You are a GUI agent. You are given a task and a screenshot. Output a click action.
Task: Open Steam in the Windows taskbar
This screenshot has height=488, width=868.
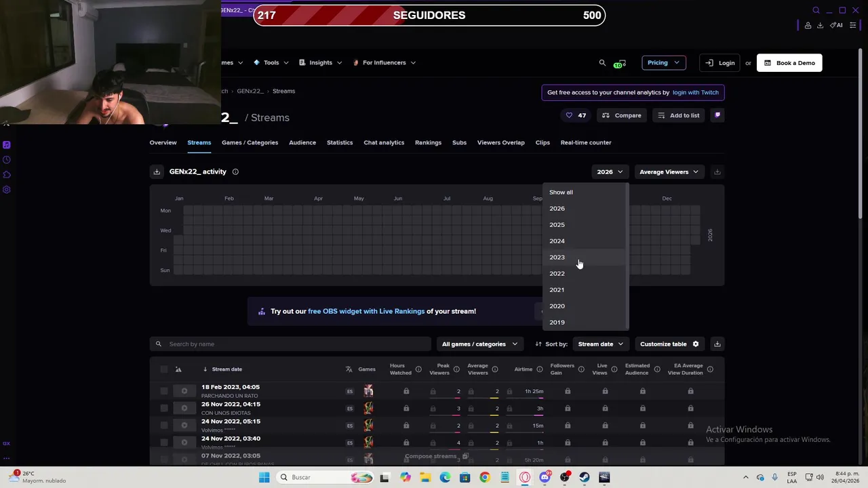coord(584,477)
